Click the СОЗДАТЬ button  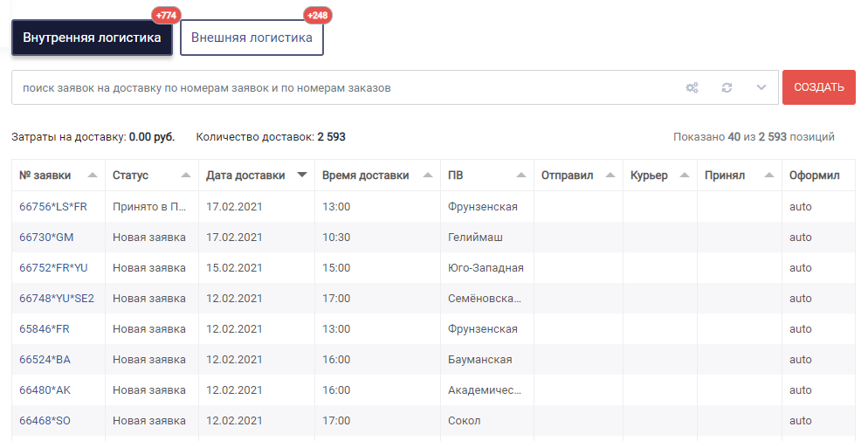tap(819, 87)
